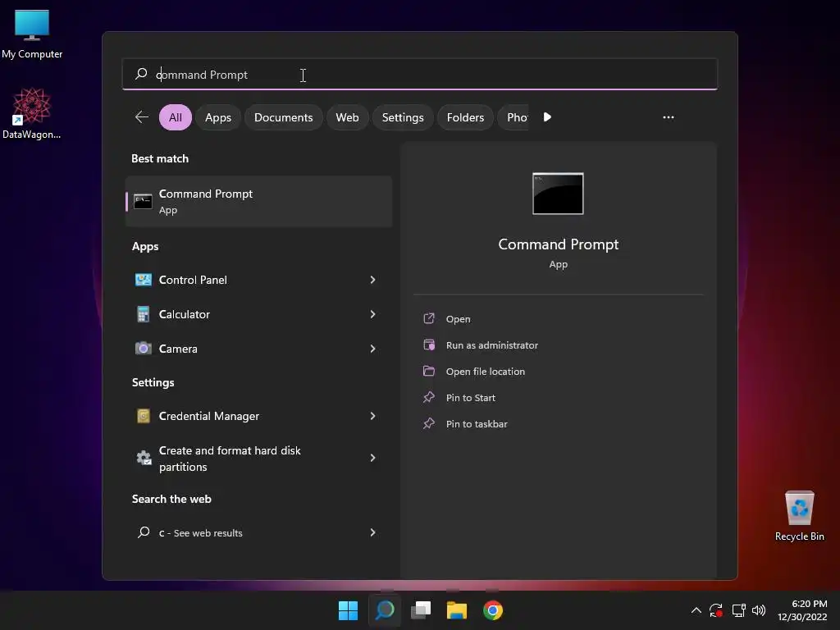
Task: Click the search magnifier icon in search box
Action: [x=141, y=74]
